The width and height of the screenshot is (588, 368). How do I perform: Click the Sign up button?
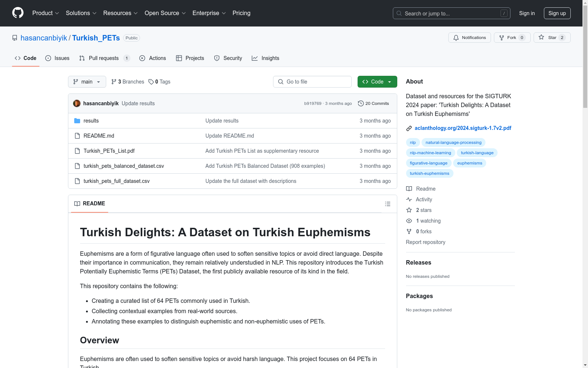[557, 13]
